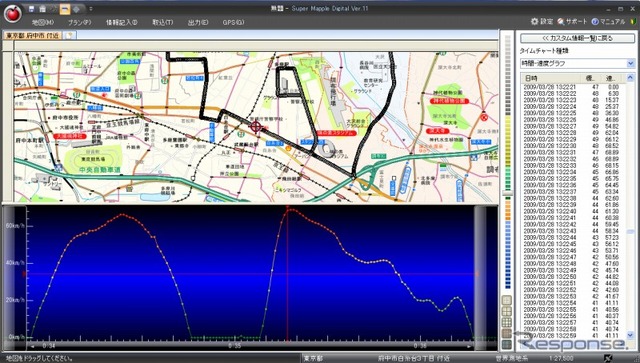Expand quick access toolbar customize arrow
Screen dimensions: 640x363
pyautogui.click(x=91, y=9)
